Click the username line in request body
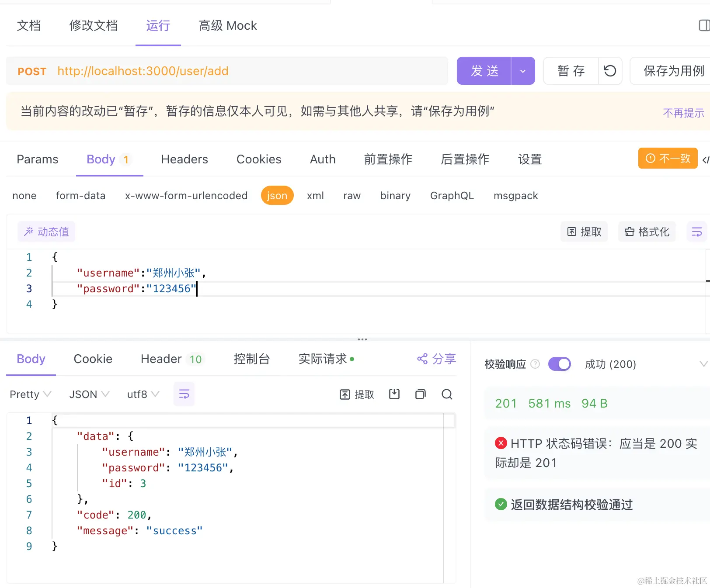 [x=141, y=273]
